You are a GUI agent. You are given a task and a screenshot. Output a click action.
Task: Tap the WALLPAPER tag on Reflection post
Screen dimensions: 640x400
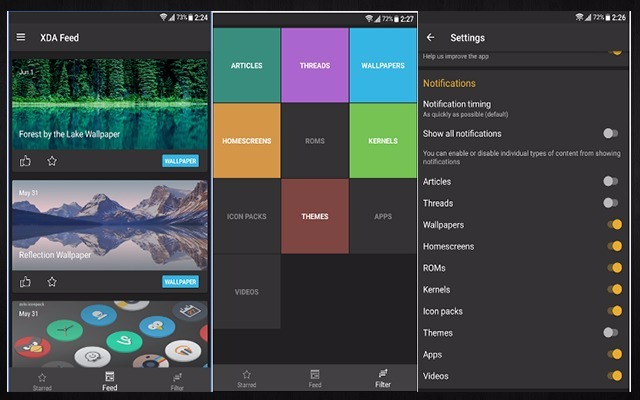pyautogui.click(x=180, y=282)
